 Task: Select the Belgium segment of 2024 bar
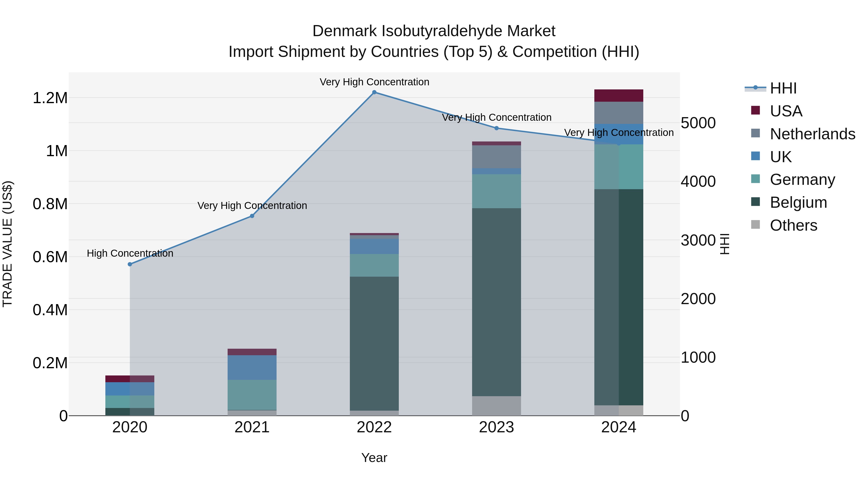(x=619, y=297)
